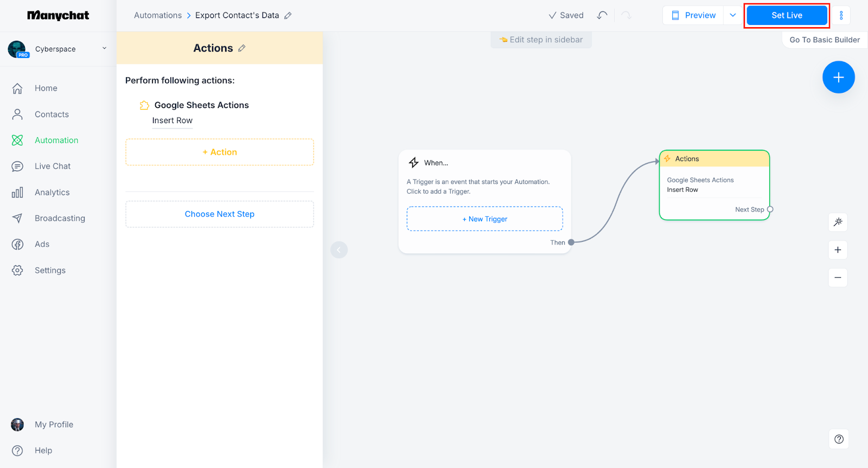Open the three-dot more options menu
This screenshot has width=868, height=468.
841,15
